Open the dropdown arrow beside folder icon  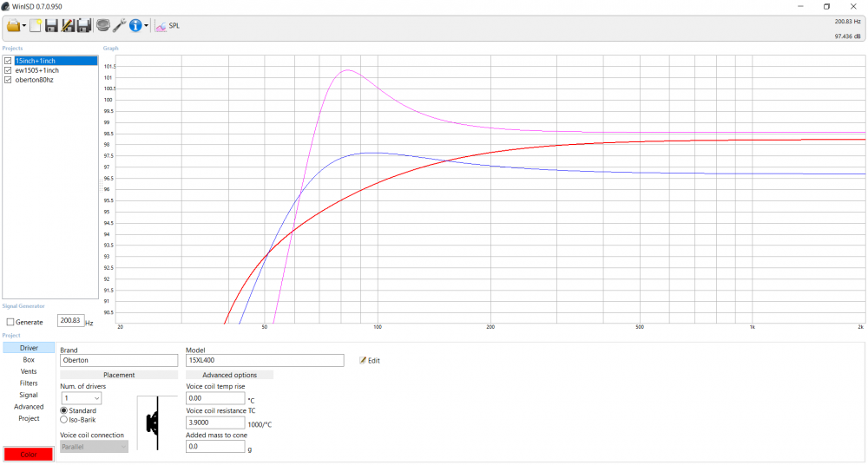[x=23, y=26]
